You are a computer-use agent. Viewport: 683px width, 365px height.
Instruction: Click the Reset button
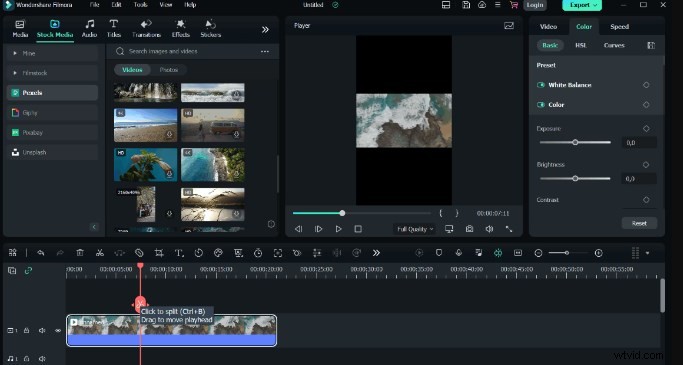(639, 223)
